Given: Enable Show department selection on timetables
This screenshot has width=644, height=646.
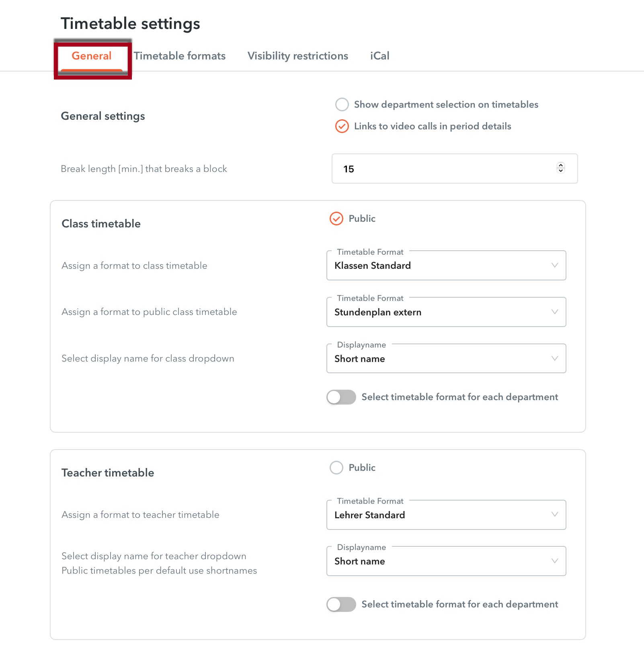Looking at the screenshot, I should coord(342,104).
